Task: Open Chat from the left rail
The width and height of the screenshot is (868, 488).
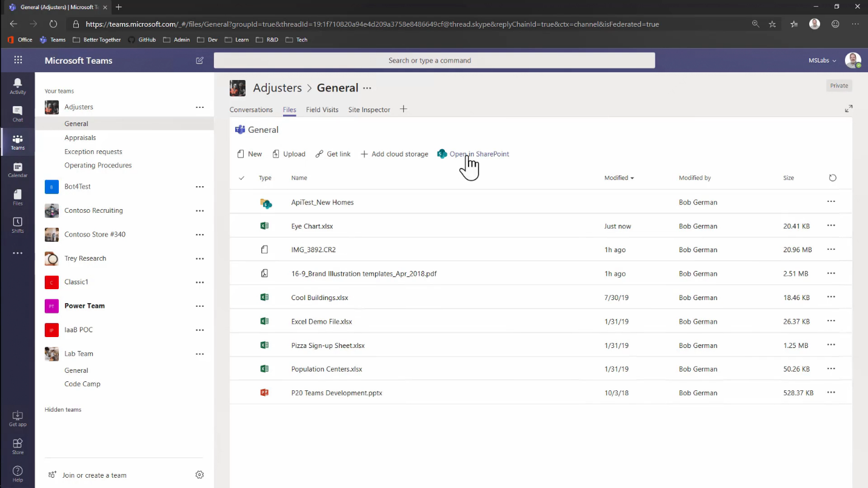Action: pyautogui.click(x=18, y=114)
